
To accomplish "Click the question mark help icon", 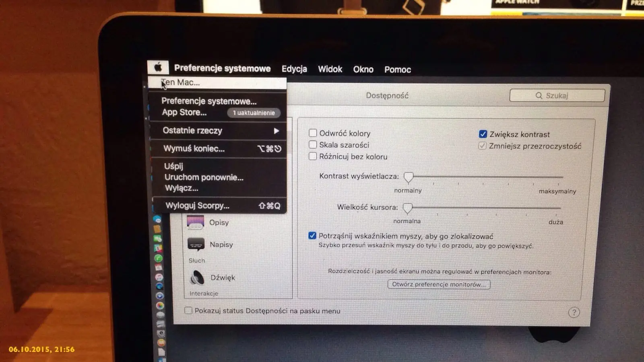I will 574,312.
